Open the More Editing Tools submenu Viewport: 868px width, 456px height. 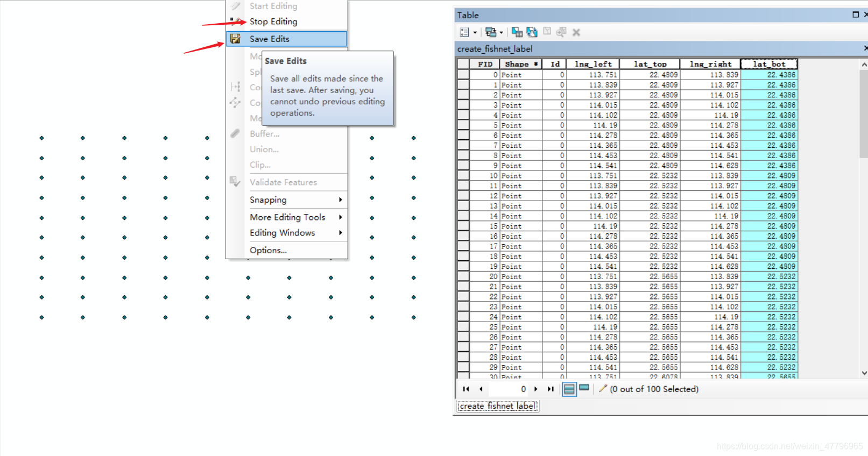point(286,217)
